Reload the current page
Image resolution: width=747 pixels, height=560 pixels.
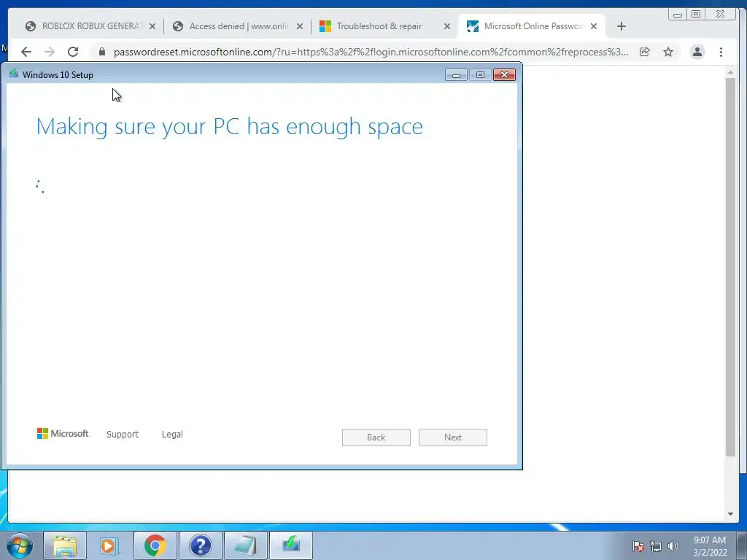click(x=73, y=52)
